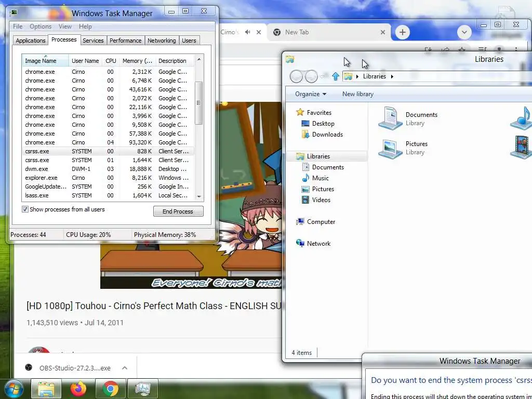Launch Firefox from the taskbar
532x399 pixels.
[x=78, y=389]
